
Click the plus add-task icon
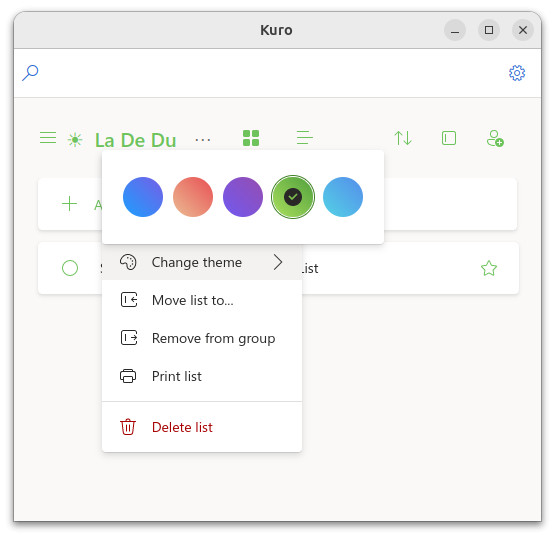pos(69,204)
